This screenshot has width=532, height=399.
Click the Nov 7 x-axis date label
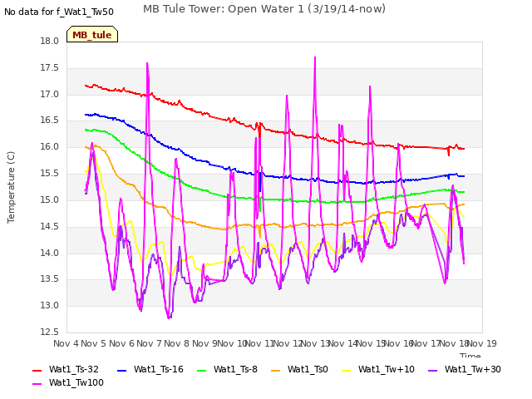coord(150,343)
